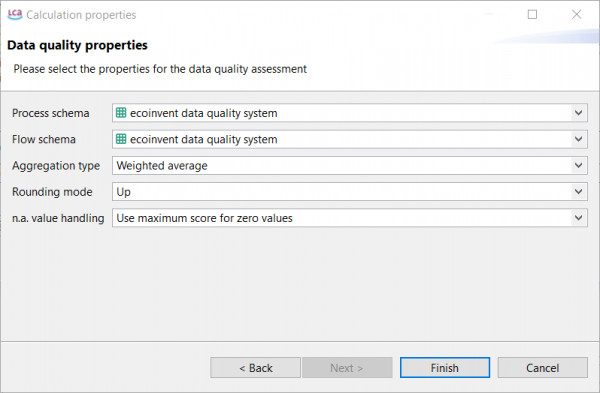Maximize the Calculation properties window
600x393 pixels.
point(532,15)
